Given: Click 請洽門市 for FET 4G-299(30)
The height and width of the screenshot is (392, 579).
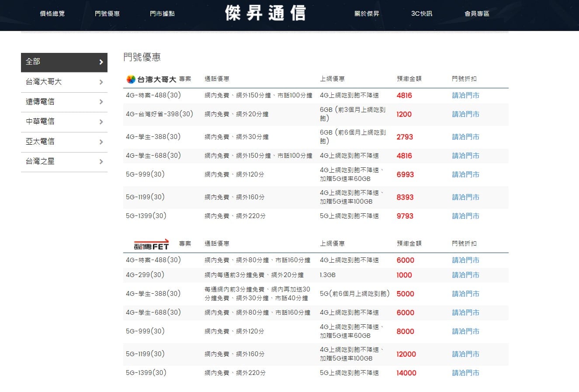Looking at the screenshot, I should [465, 275].
